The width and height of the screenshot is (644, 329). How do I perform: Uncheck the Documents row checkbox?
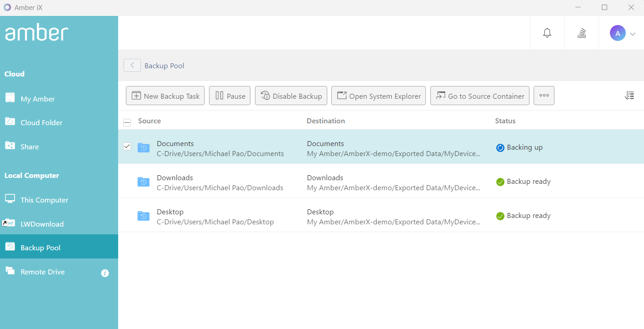tap(127, 147)
